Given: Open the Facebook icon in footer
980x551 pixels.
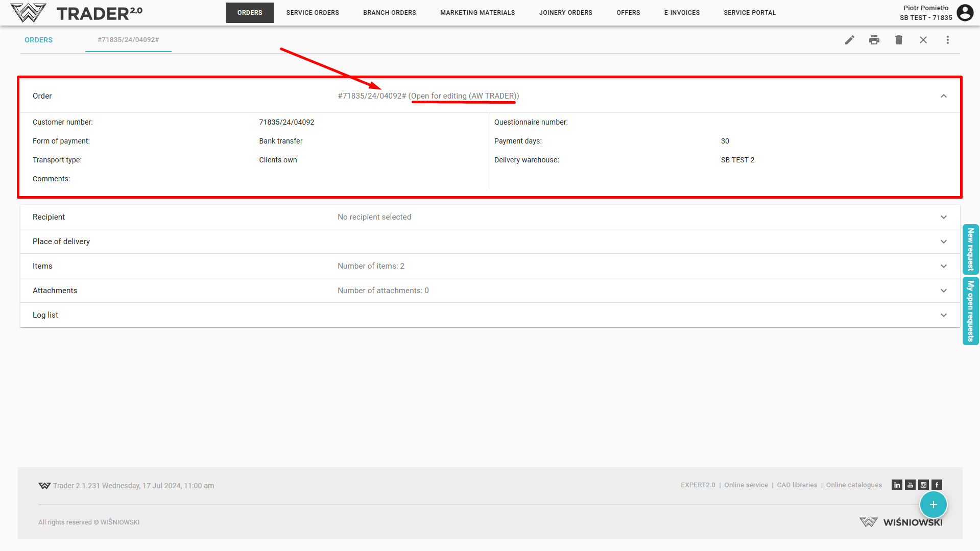Looking at the screenshot, I should [x=937, y=485].
